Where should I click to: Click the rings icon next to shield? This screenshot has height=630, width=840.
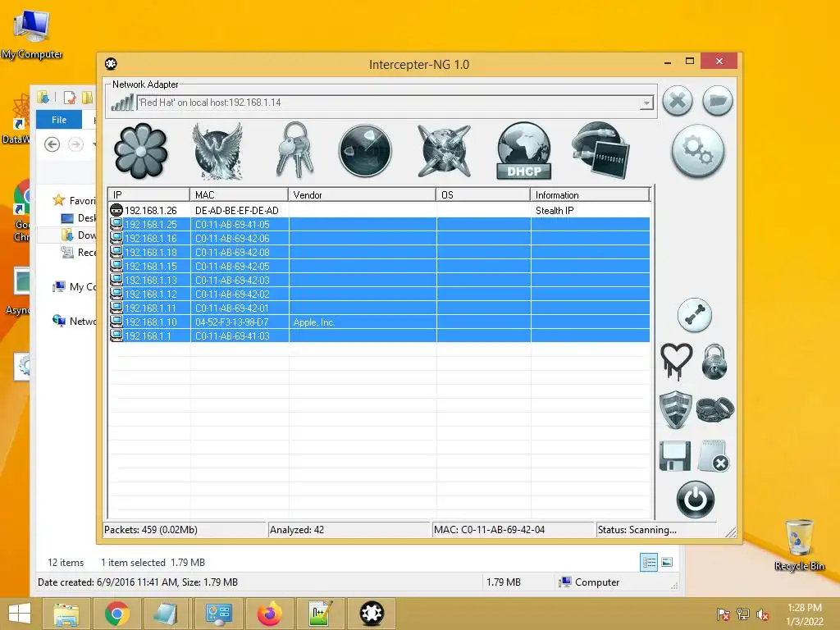pos(715,410)
